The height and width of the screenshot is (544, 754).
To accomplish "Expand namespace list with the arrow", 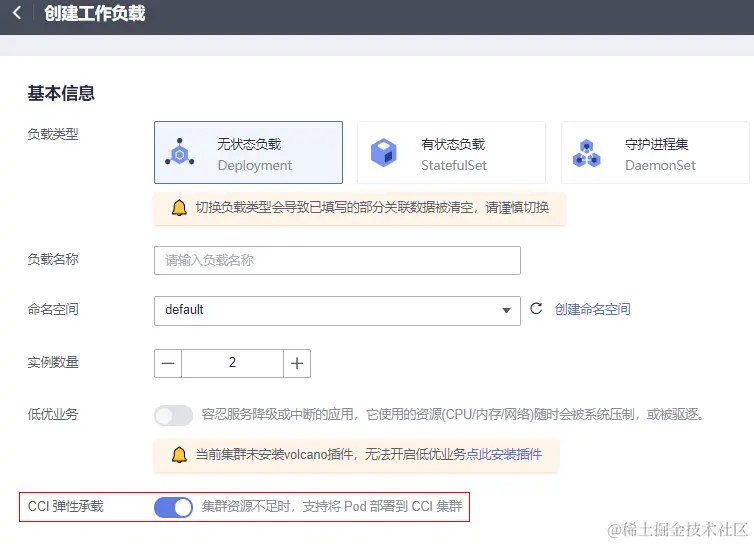I will point(506,311).
